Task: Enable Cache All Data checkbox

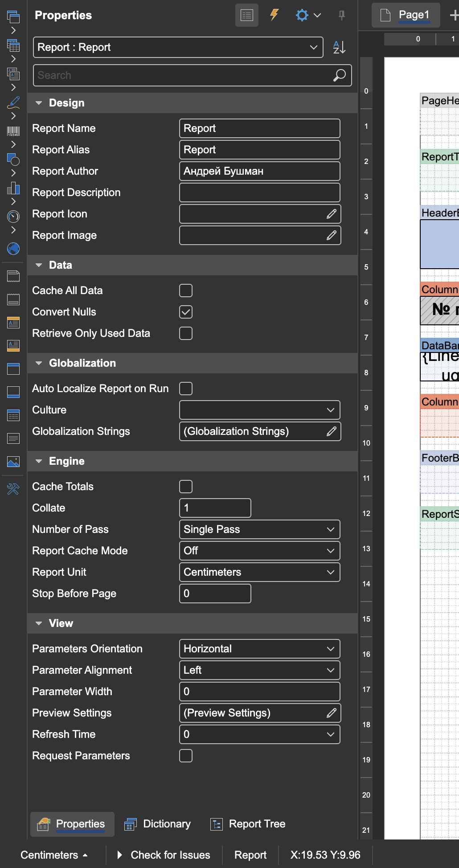Action: click(186, 291)
